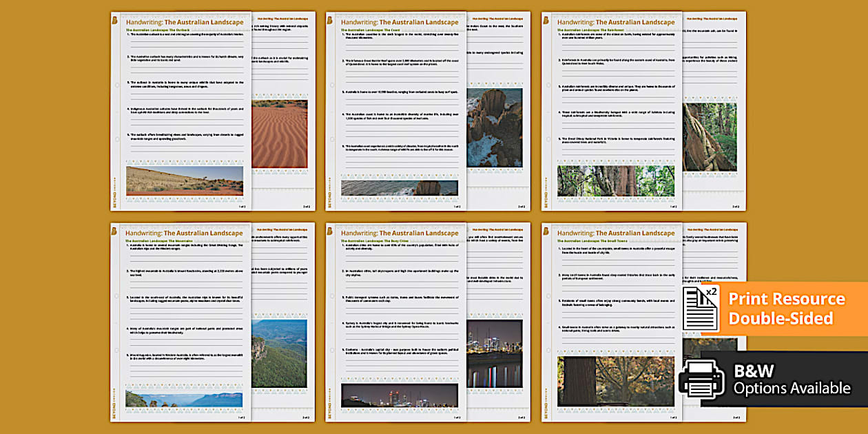
Task: Click the logo on the Mountains worksheet
Action: click(114, 233)
